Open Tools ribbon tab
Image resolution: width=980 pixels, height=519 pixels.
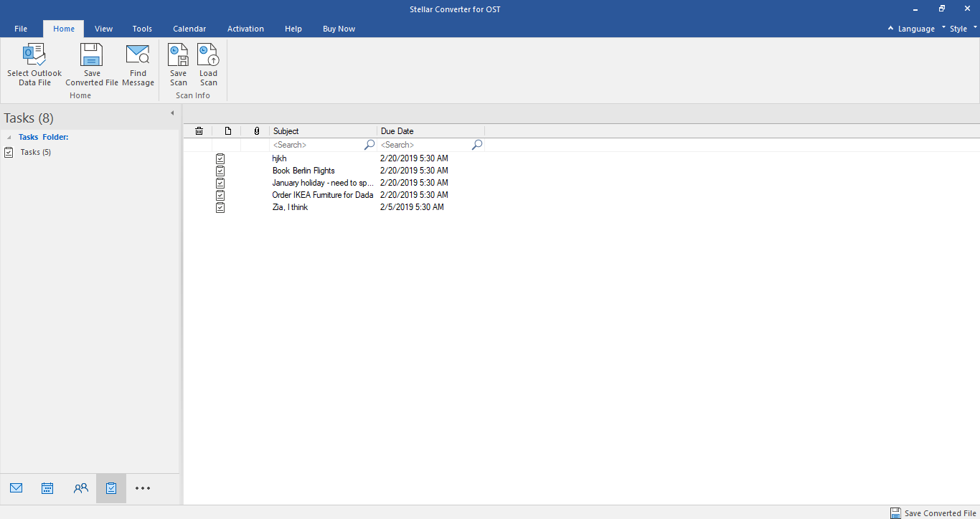(x=142, y=29)
